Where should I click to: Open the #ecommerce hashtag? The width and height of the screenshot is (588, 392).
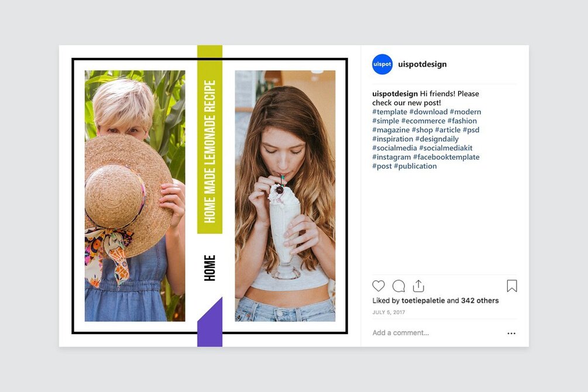click(x=424, y=121)
